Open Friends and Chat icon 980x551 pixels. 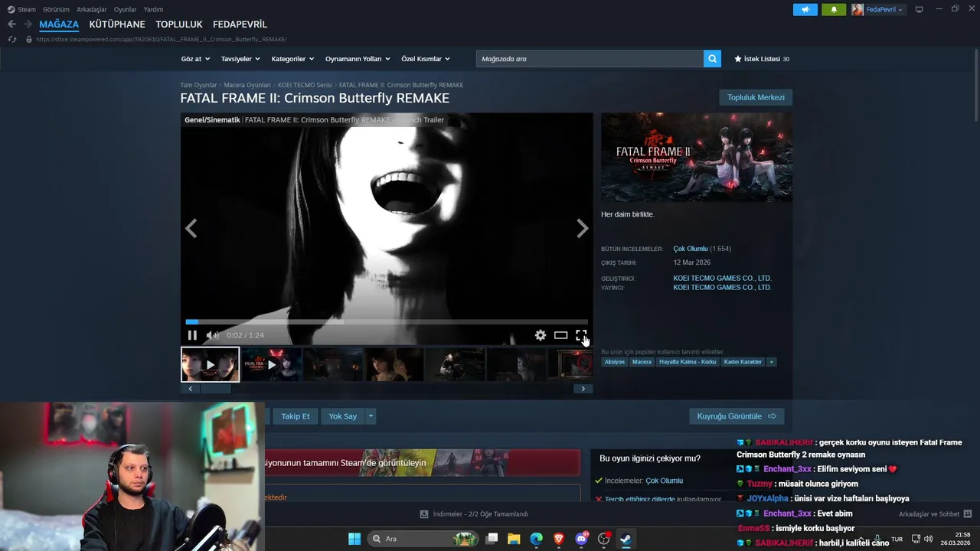click(968, 514)
